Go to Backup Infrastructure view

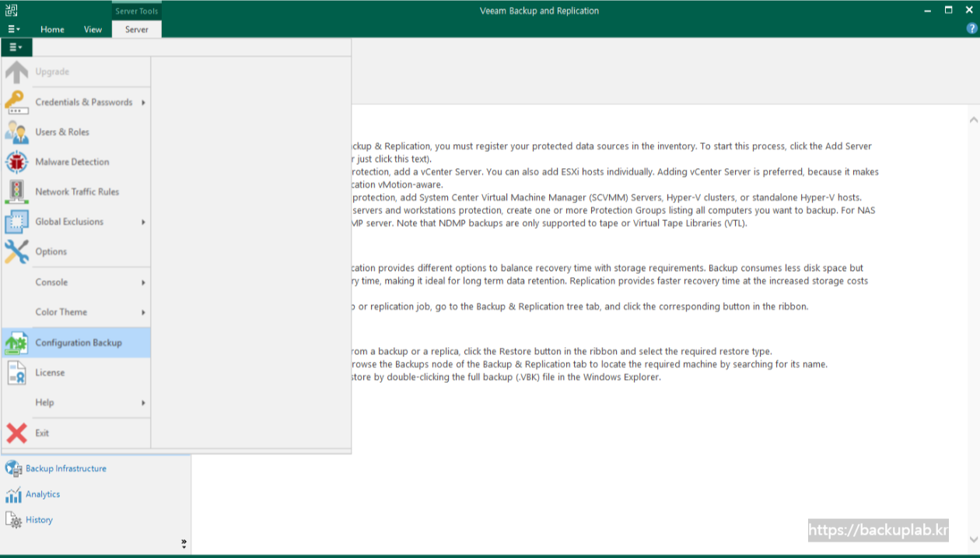pyautogui.click(x=66, y=469)
